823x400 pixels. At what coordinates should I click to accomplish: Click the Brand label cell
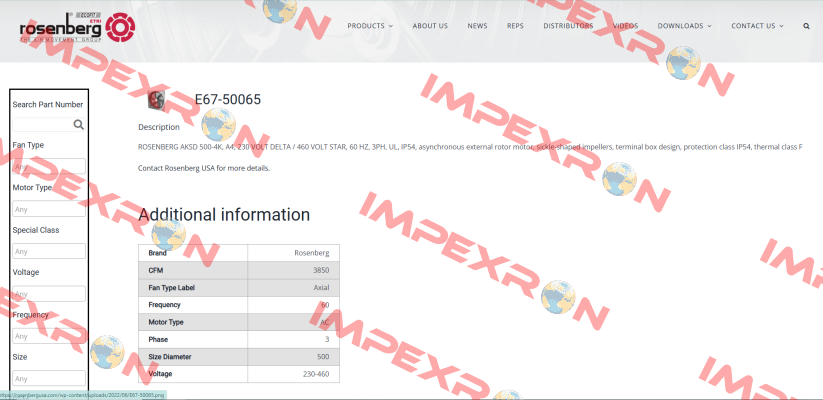(193, 253)
